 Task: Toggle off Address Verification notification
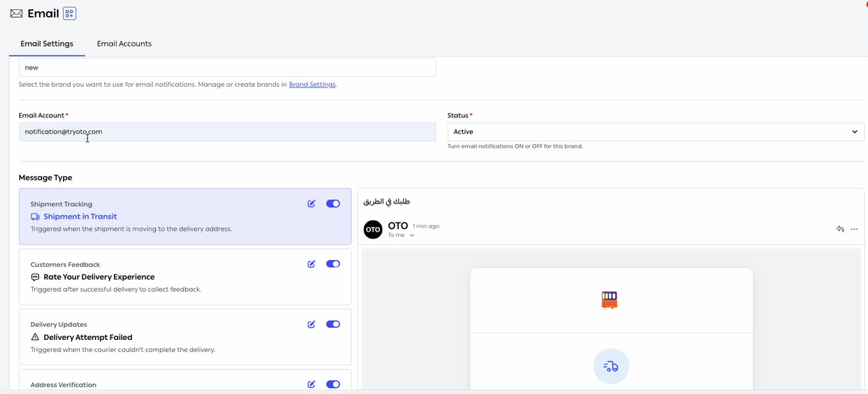pyautogui.click(x=333, y=384)
